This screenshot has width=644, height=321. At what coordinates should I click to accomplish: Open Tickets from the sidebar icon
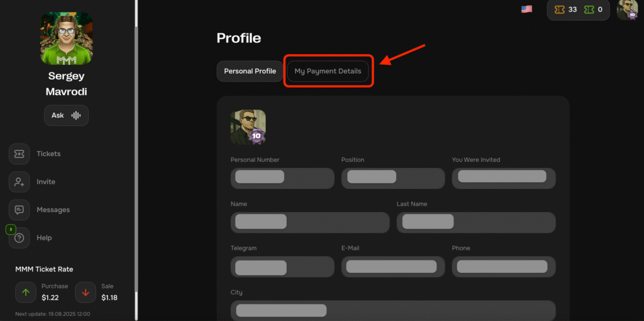pos(19,154)
